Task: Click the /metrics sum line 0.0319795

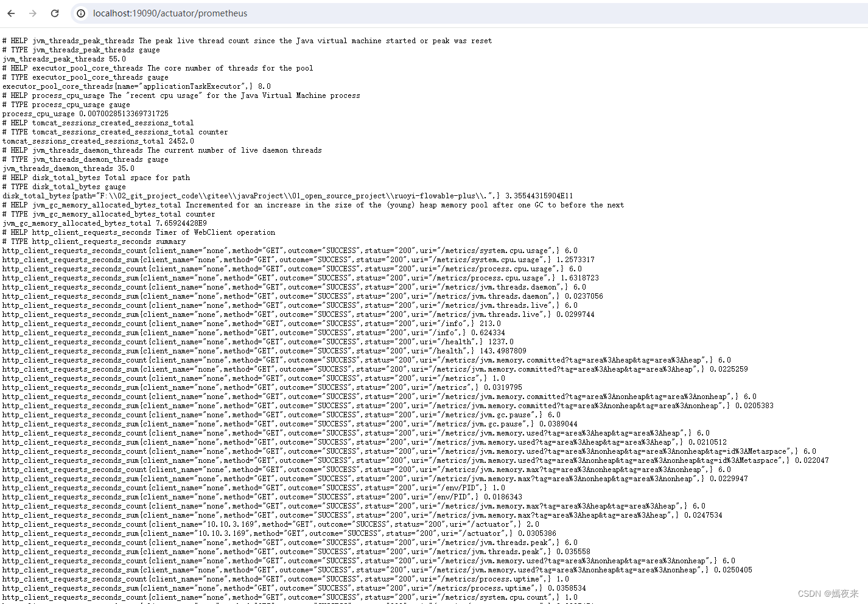Action: pos(262,387)
